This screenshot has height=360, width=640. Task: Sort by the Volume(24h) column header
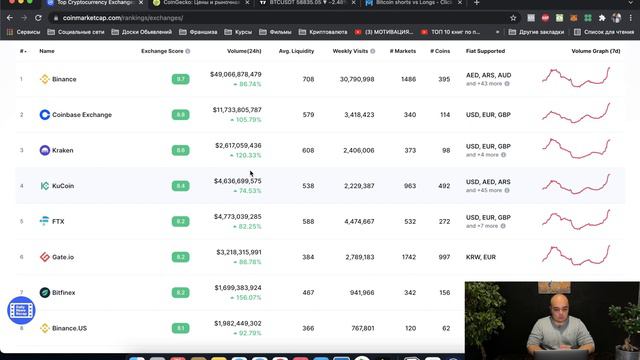pos(244,51)
